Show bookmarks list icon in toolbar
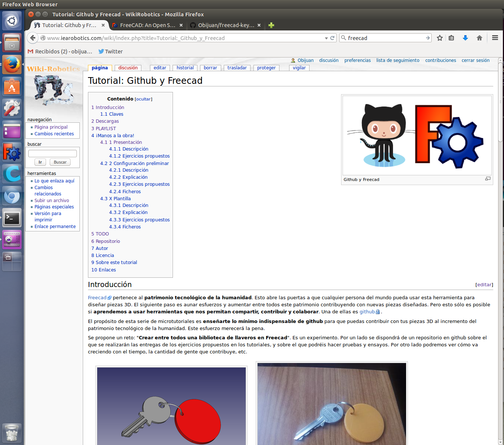Image resolution: width=504 pixels, height=445 pixels. pyautogui.click(x=451, y=38)
